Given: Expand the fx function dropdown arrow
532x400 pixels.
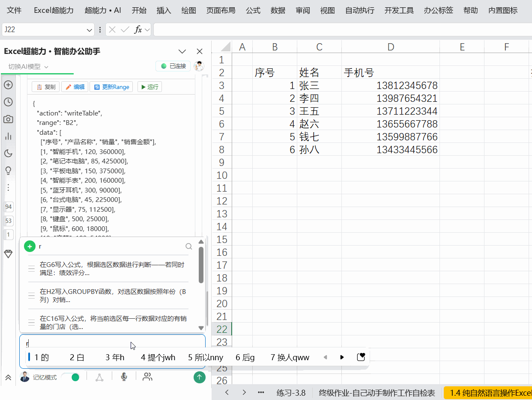Looking at the screenshot, I should [147, 30].
